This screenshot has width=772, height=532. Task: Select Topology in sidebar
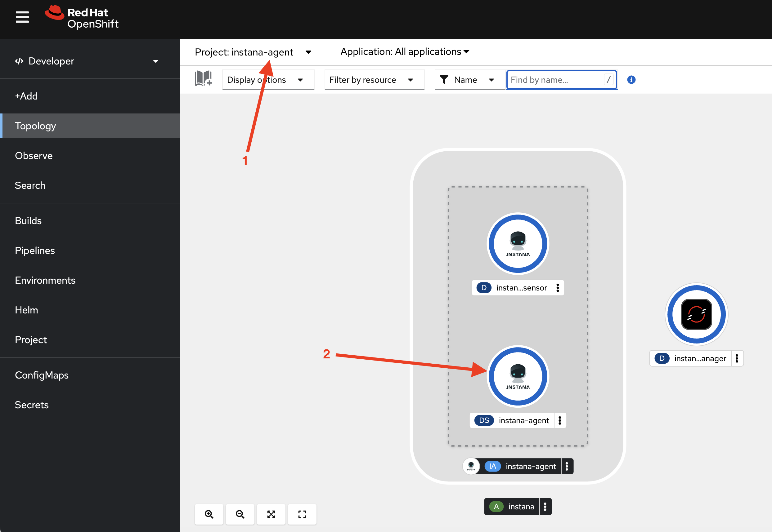(90, 126)
